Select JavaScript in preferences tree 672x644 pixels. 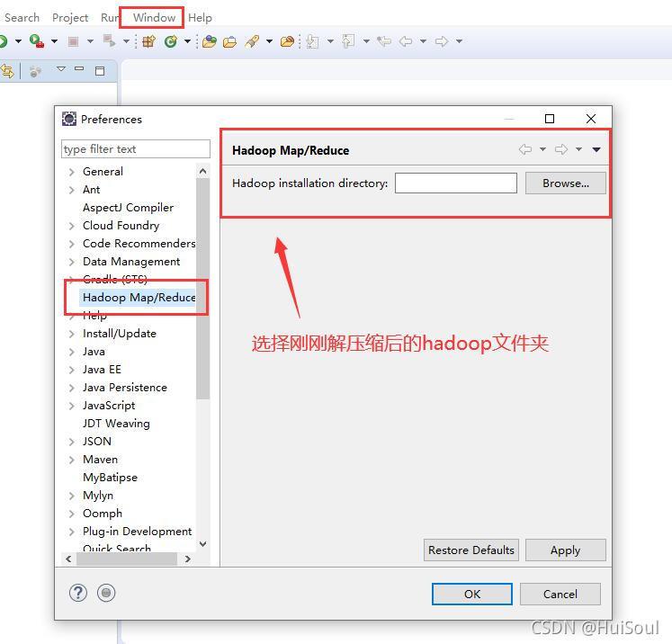[109, 406]
